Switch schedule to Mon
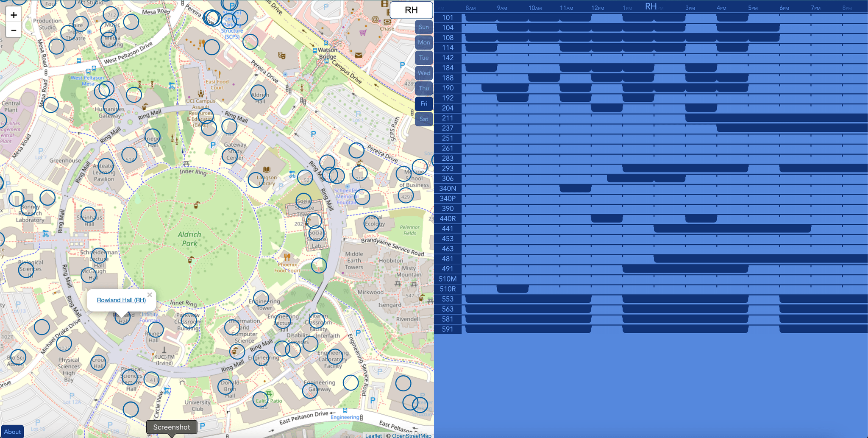Image resolution: width=868 pixels, height=438 pixels. [424, 42]
